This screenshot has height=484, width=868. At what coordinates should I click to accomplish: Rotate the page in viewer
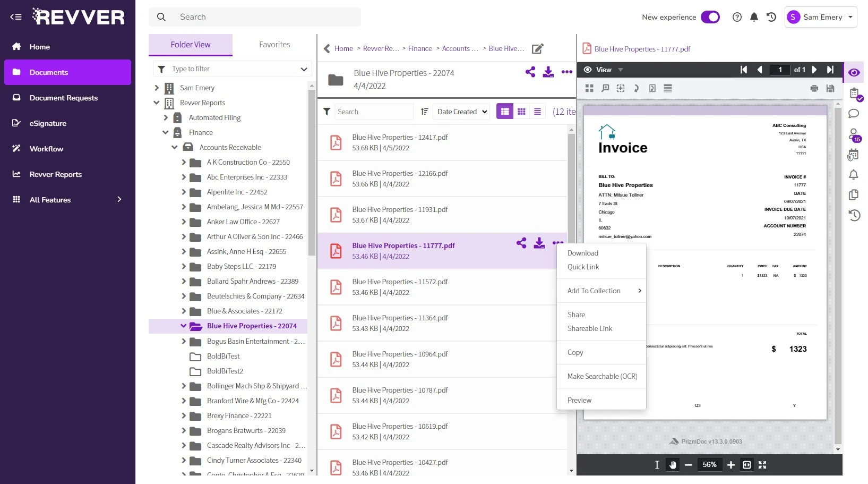636,88
